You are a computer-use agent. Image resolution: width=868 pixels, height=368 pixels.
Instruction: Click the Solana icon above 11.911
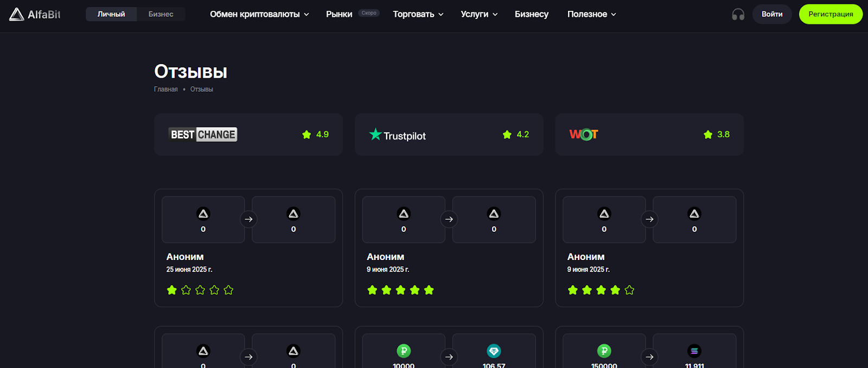pos(694,351)
